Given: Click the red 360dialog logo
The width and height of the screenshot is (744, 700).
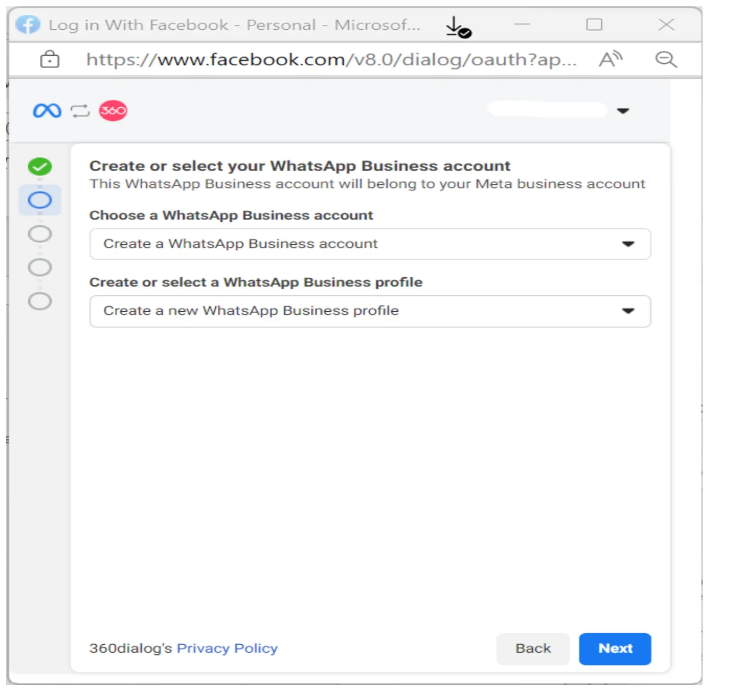Looking at the screenshot, I should click(113, 110).
